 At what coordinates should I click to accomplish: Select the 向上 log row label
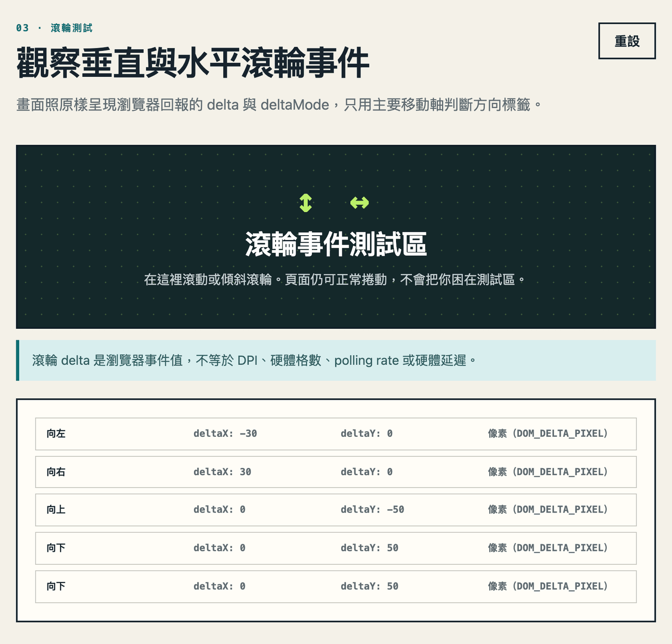click(56, 510)
